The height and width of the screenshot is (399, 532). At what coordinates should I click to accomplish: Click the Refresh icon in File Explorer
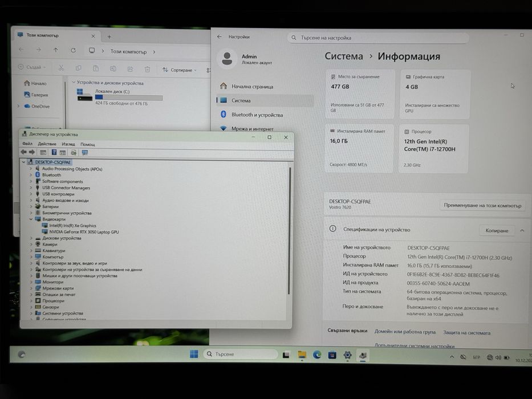click(74, 50)
